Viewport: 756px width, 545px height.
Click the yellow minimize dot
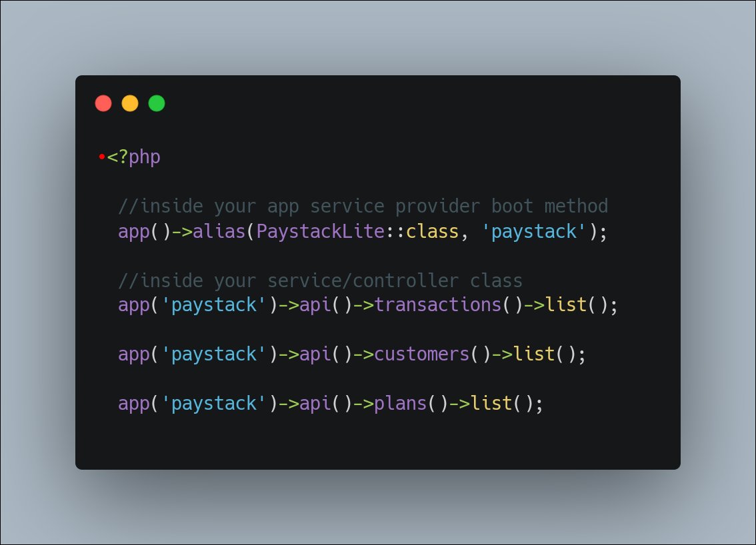point(130,103)
